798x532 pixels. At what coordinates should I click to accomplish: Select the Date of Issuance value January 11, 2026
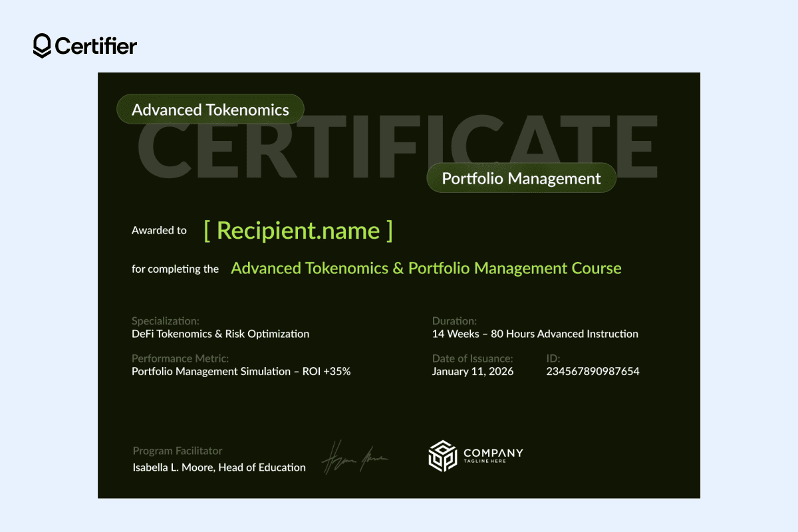tap(472, 371)
